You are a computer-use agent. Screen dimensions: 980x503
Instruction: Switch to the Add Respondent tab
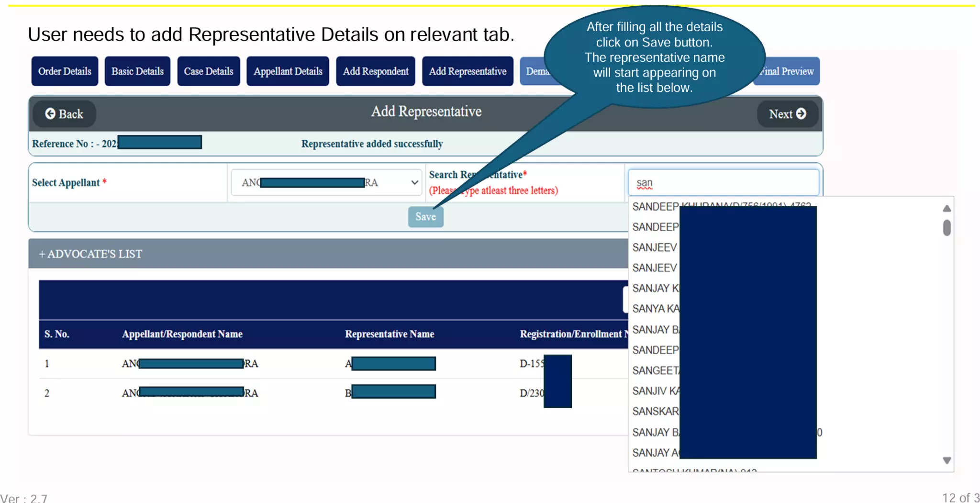(x=376, y=71)
